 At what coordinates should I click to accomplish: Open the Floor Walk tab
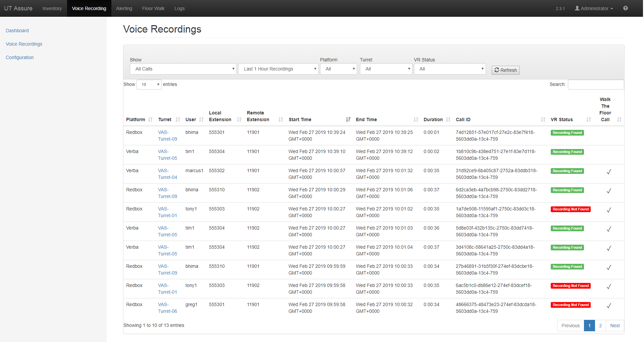pos(153,8)
